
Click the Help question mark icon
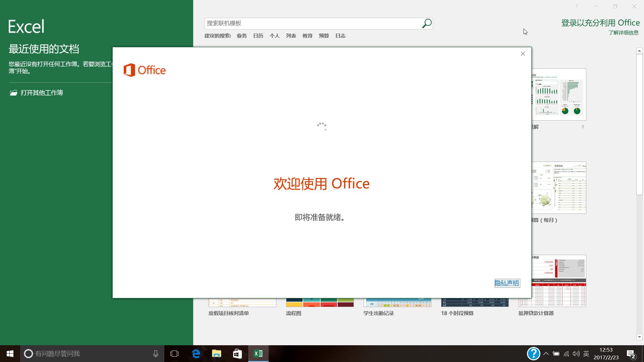577,6
